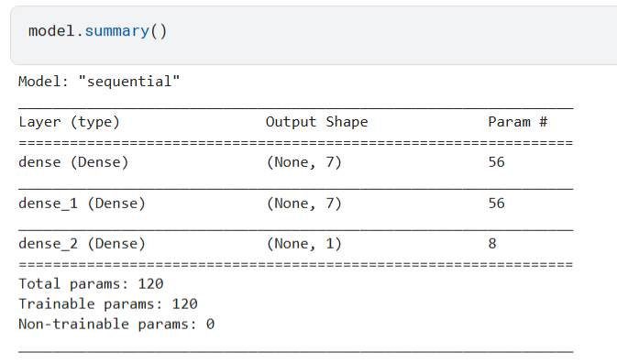
Task: Select the 'dense_2 (Dense)' layer name
Action: coord(82,244)
